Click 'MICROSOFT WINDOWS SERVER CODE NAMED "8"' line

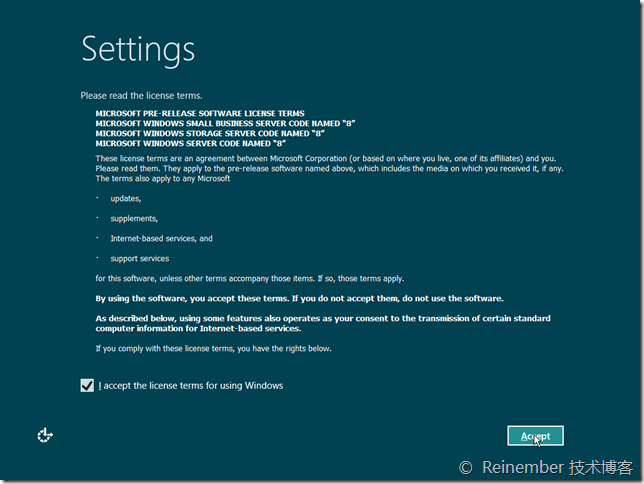[191, 143]
